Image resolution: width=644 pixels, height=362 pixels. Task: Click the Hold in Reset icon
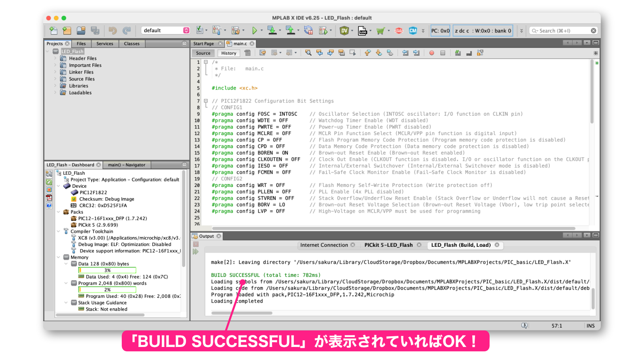(309, 30)
